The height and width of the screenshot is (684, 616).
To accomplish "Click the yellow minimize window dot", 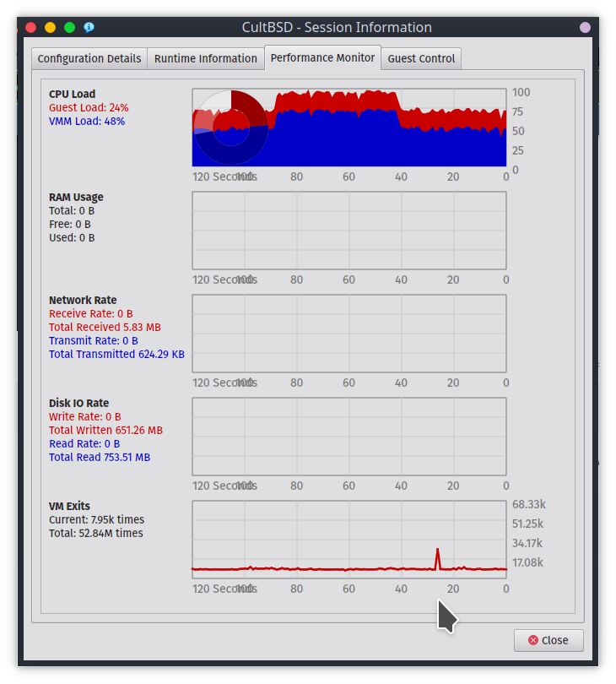I will 50,27.
